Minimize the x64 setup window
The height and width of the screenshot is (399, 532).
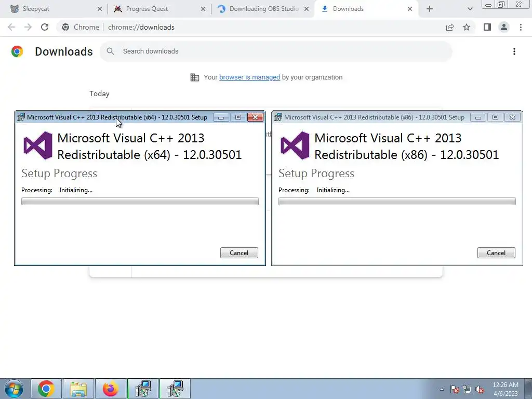[221, 117]
